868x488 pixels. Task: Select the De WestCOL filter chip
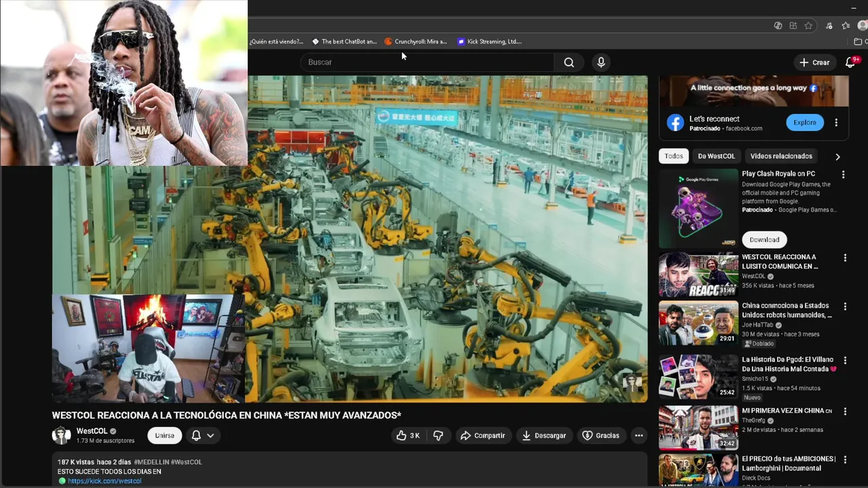(x=716, y=156)
